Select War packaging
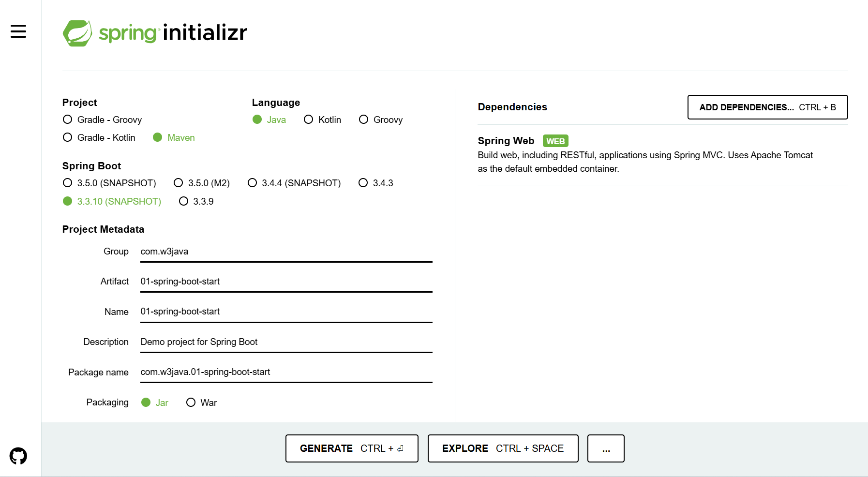This screenshot has height=477, width=868. 202,402
